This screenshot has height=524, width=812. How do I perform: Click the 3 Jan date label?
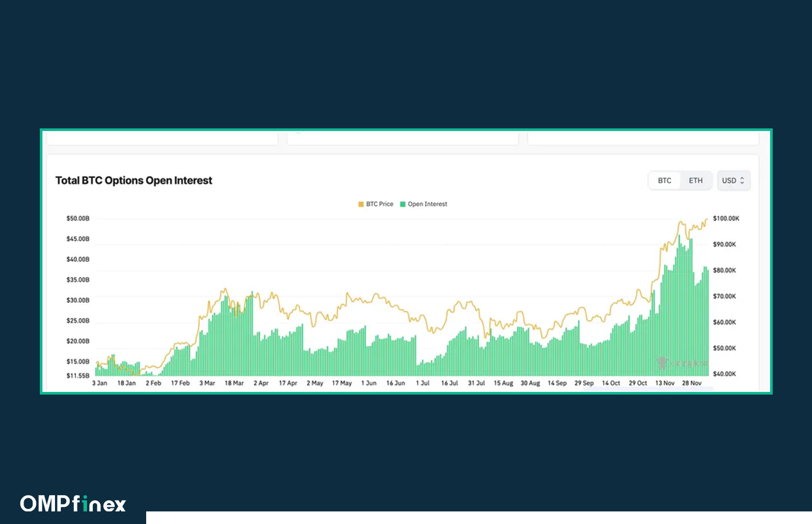click(100, 384)
